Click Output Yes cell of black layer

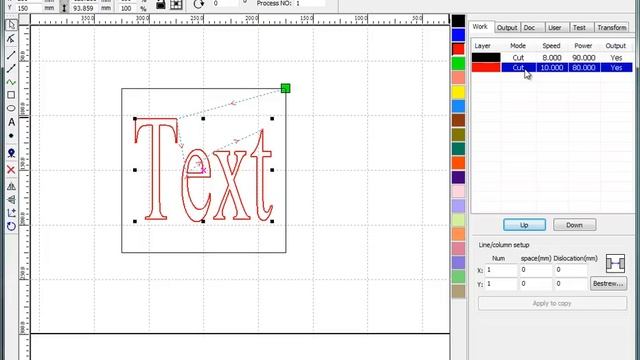[x=616, y=58]
